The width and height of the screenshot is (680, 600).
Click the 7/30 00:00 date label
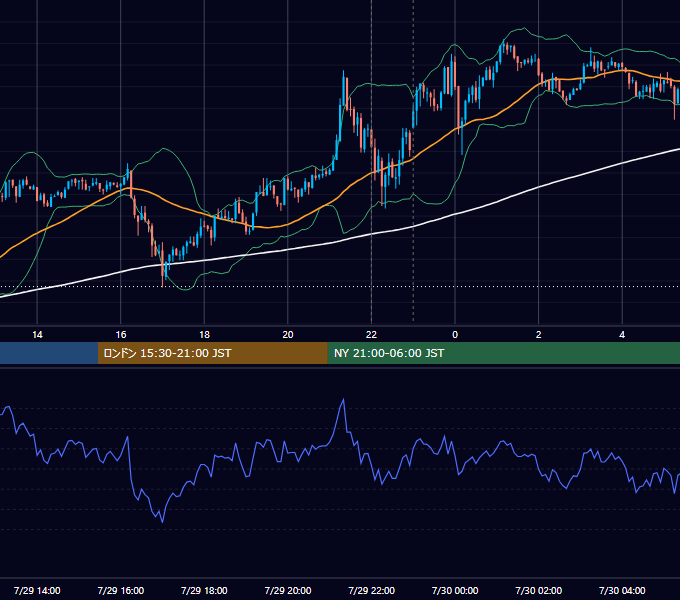pos(455,590)
